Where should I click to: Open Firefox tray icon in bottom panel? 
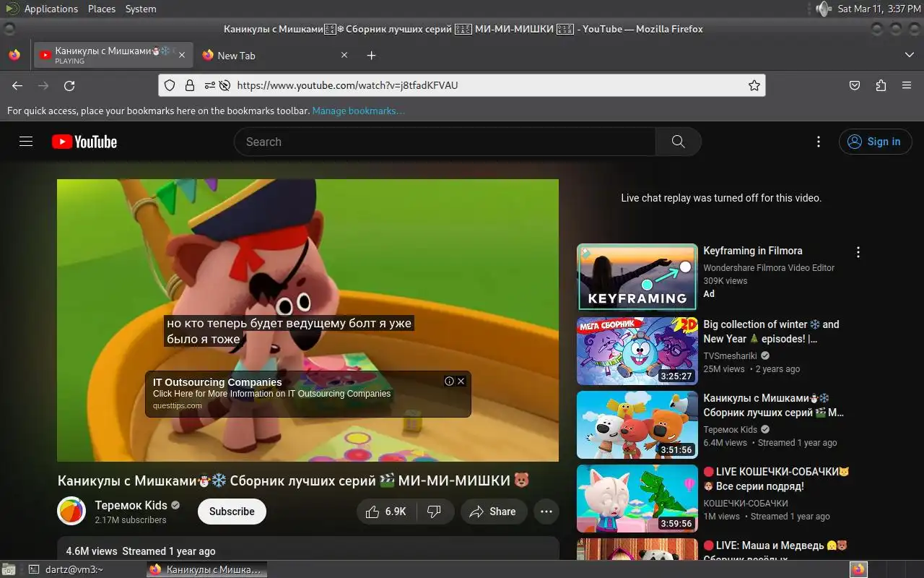(x=858, y=569)
